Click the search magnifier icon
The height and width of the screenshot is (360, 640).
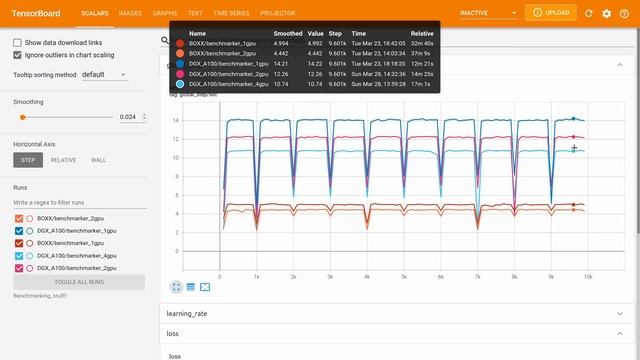pyautogui.click(x=164, y=40)
